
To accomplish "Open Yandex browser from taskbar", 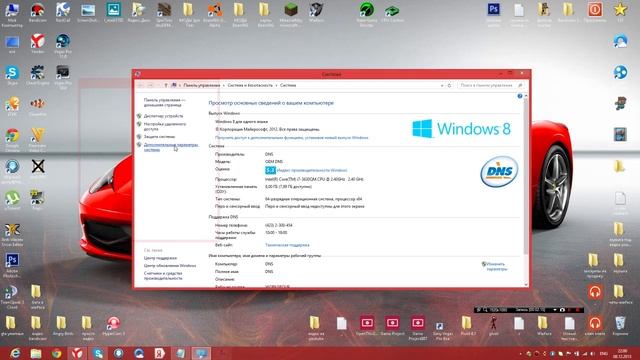I will 77,353.
